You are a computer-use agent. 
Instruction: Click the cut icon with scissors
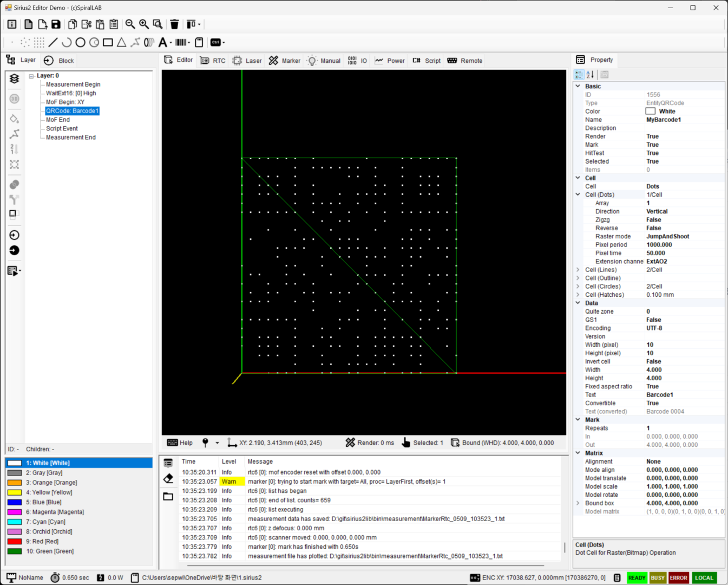pos(86,24)
